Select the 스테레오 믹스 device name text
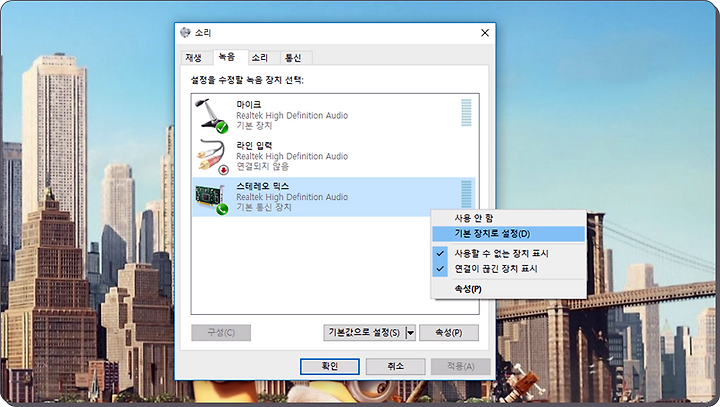The height and width of the screenshot is (407, 720). click(x=263, y=186)
